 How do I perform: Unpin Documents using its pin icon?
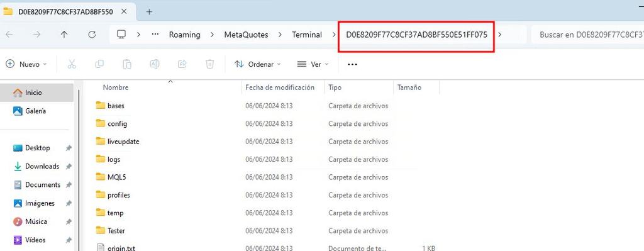click(x=69, y=185)
